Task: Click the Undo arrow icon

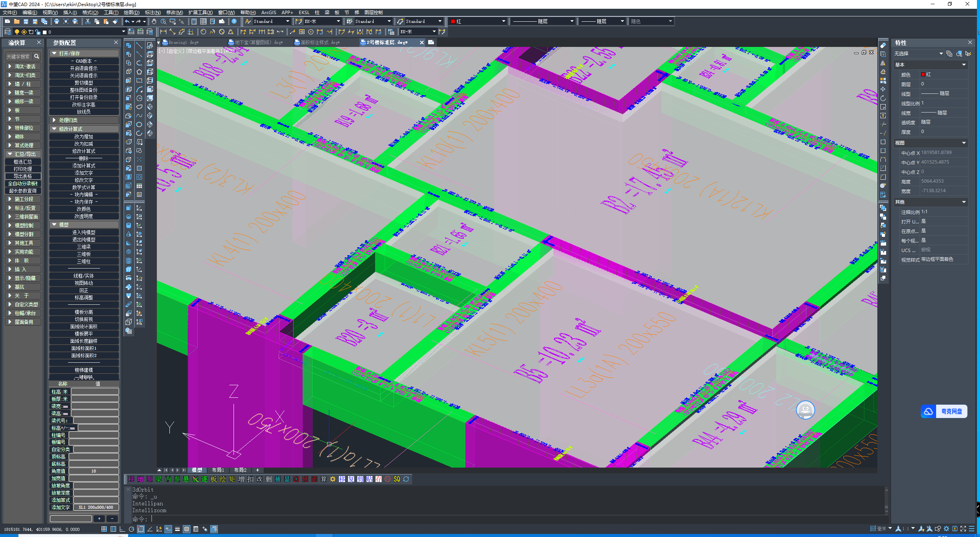Action: pyautogui.click(x=127, y=21)
